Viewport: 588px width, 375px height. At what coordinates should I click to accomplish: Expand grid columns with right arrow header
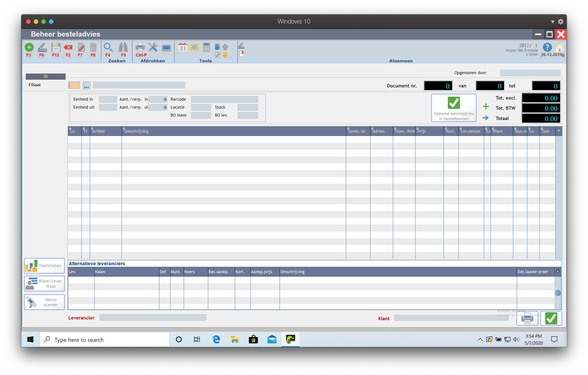pyautogui.click(x=559, y=131)
